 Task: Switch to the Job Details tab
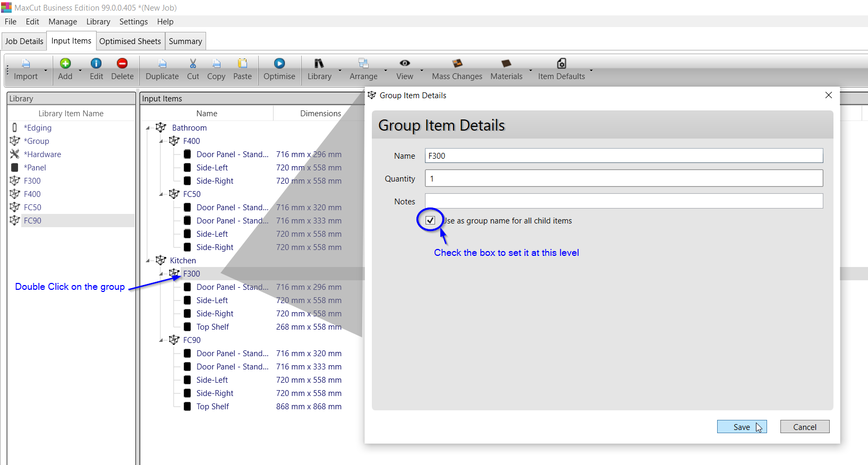point(24,41)
